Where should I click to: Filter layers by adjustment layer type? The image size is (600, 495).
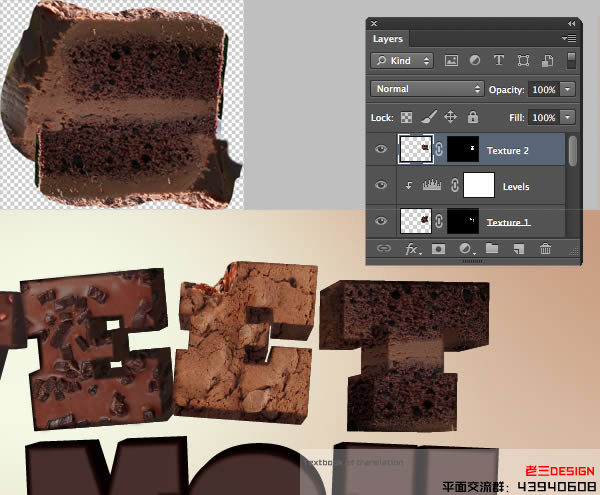coord(476,61)
